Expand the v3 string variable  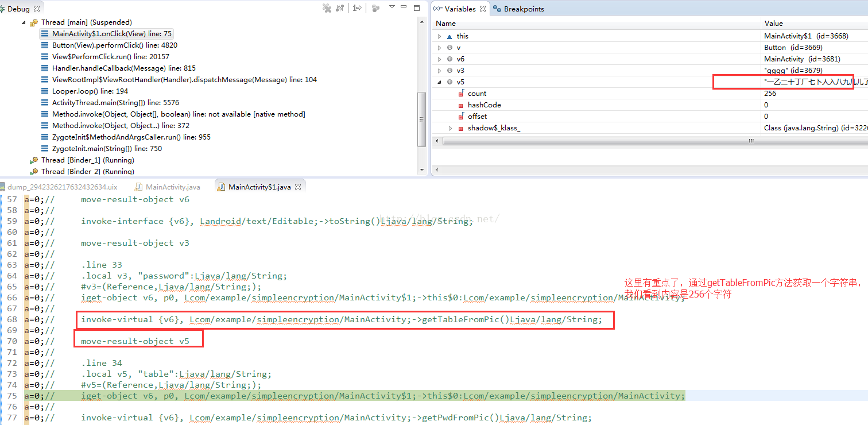440,71
